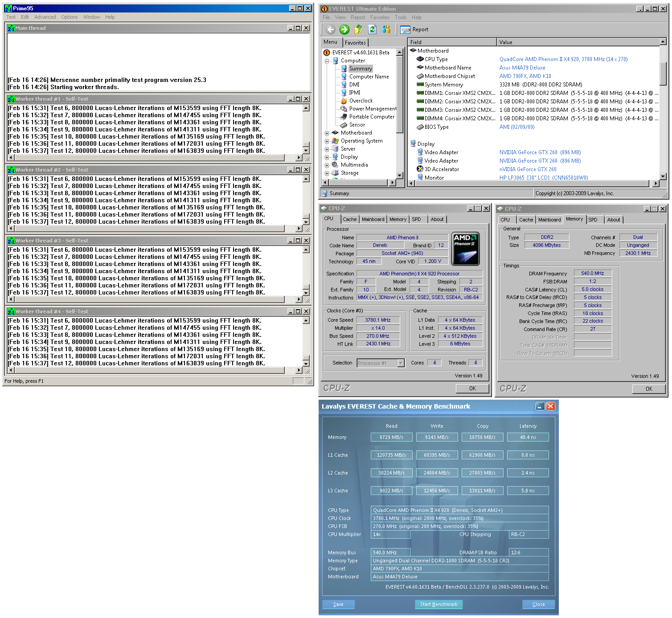Open Prime95 Test menu

[x=11, y=17]
